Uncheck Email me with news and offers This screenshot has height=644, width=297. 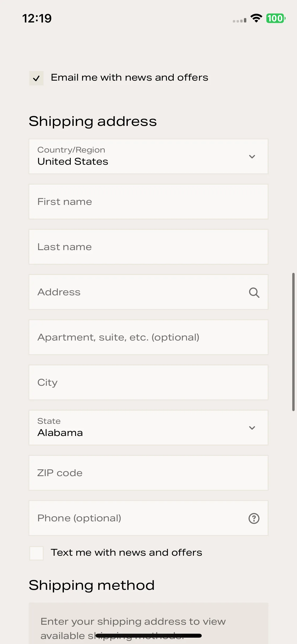(36, 78)
